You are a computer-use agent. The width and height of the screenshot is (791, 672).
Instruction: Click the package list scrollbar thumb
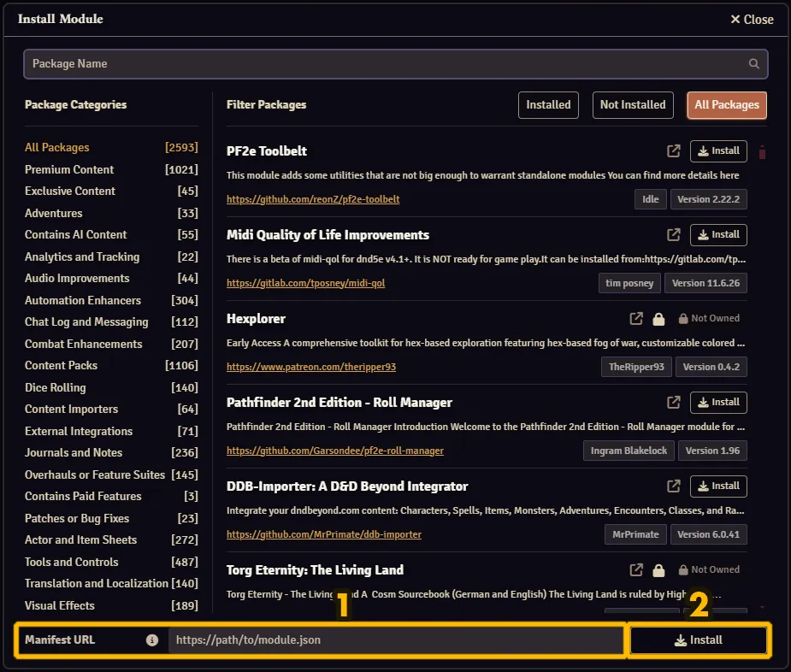[762, 152]
